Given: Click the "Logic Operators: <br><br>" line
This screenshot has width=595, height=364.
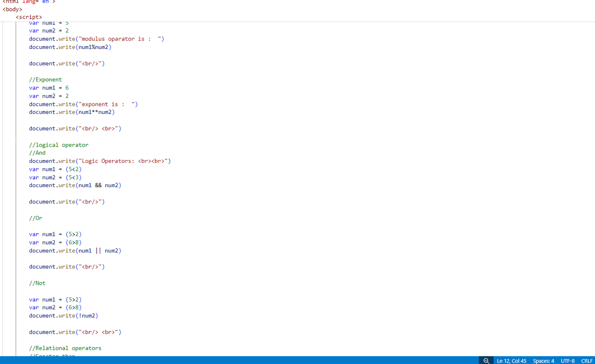Looking at the screenshot, I should click(100, 161).
